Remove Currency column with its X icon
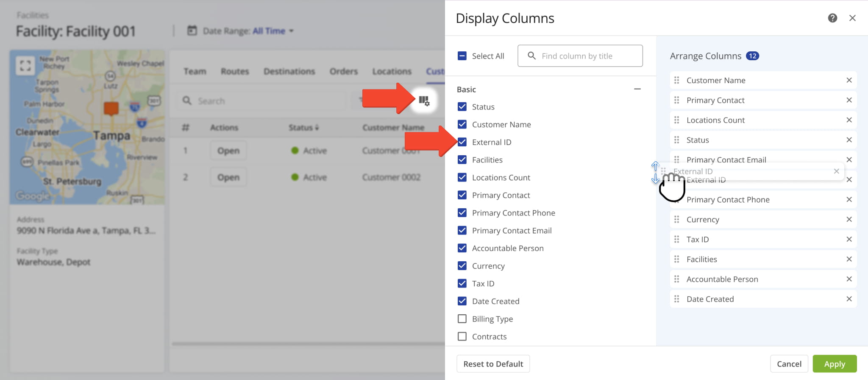 pyautogui.click(x=849, y=219)
